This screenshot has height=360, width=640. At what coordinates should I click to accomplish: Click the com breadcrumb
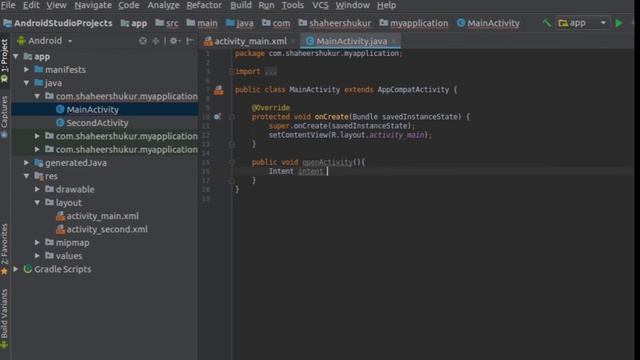pyautogui.click(x=276, y=23)
